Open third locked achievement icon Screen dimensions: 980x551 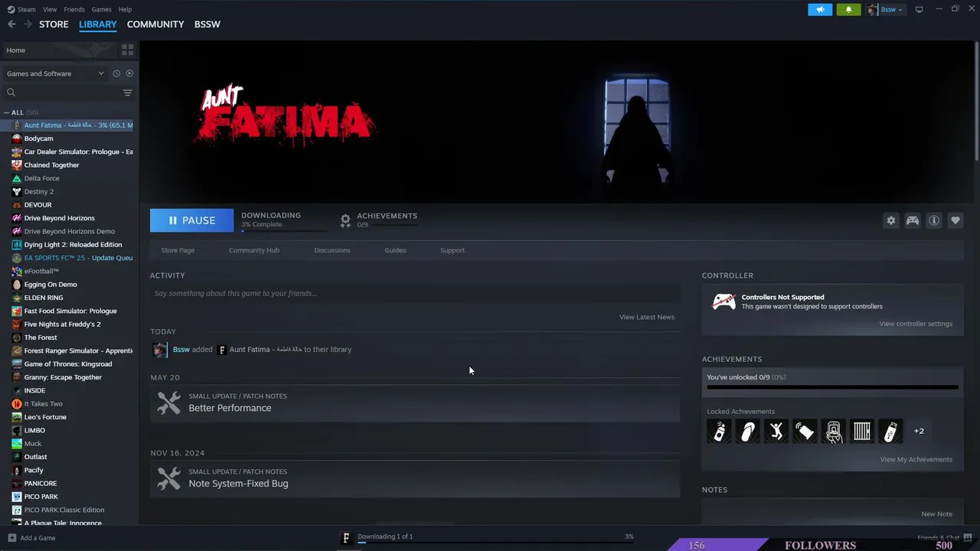(776, 431)
